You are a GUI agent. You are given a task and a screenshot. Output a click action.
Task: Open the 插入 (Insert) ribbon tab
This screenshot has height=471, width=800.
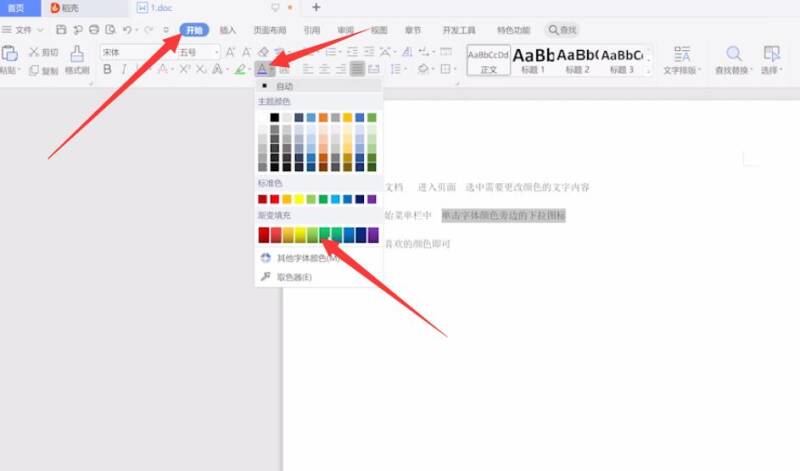click(228, 30)
